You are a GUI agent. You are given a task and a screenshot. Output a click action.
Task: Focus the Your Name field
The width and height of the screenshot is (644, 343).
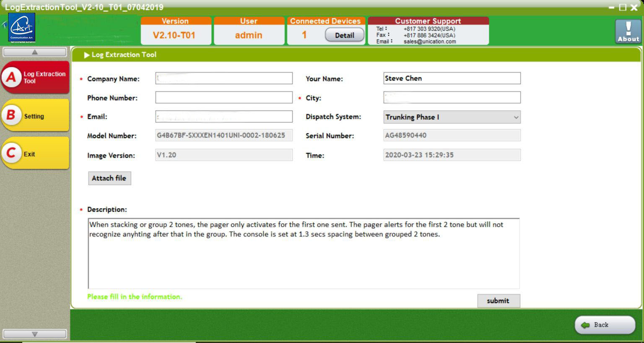pos(452,78)
